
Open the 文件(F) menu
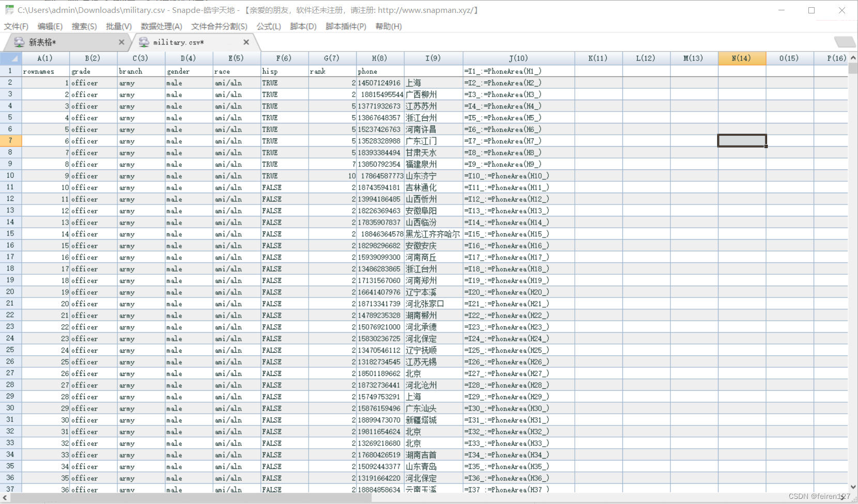pos(16,26)
